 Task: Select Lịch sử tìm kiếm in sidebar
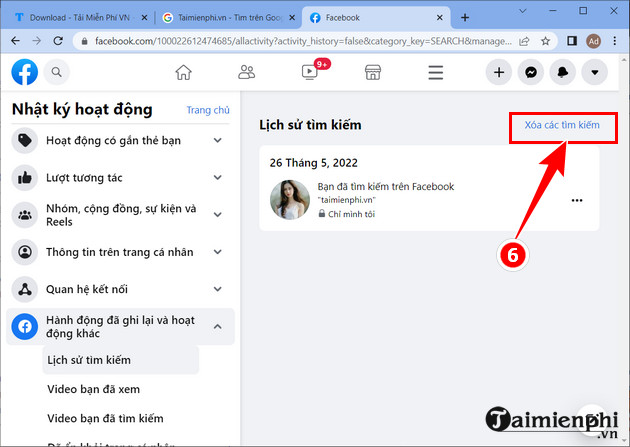pyautogui.click(x=121, y=360)
